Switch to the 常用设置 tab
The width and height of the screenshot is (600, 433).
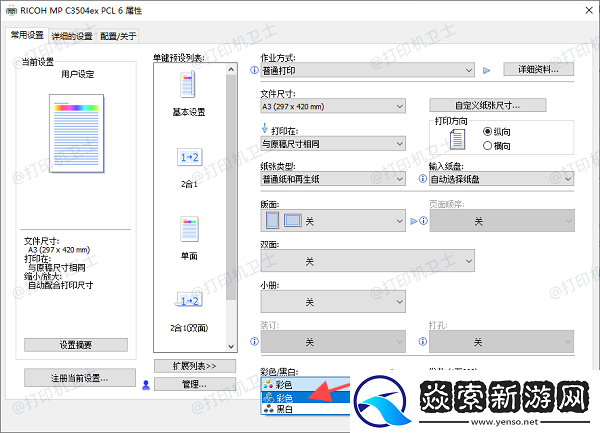pos(27,35)
